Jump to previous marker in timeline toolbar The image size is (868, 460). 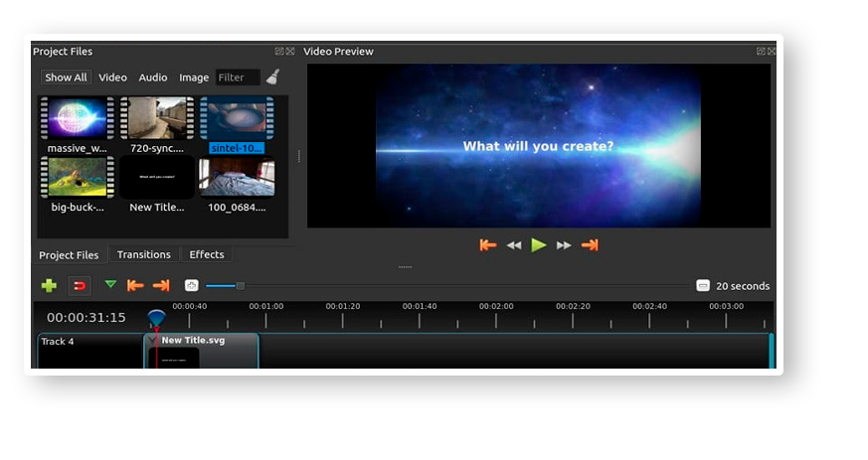[x=135, y=285]
